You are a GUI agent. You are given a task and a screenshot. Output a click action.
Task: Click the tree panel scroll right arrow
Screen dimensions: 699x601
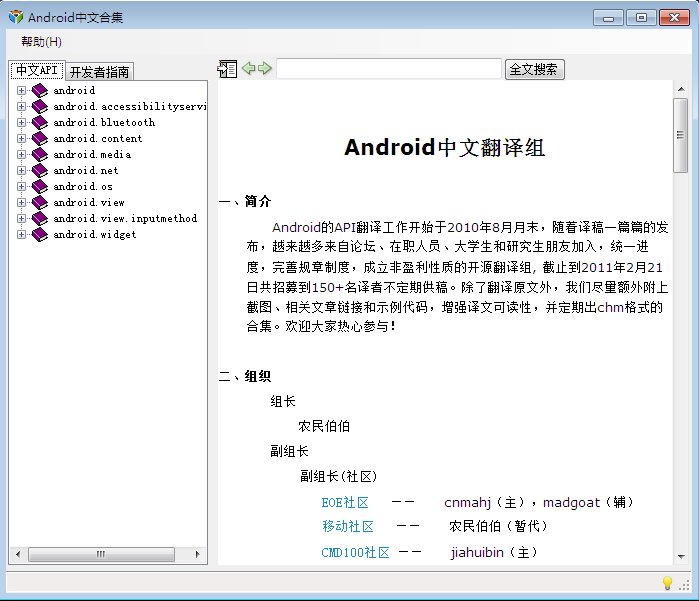coord(197,554)
